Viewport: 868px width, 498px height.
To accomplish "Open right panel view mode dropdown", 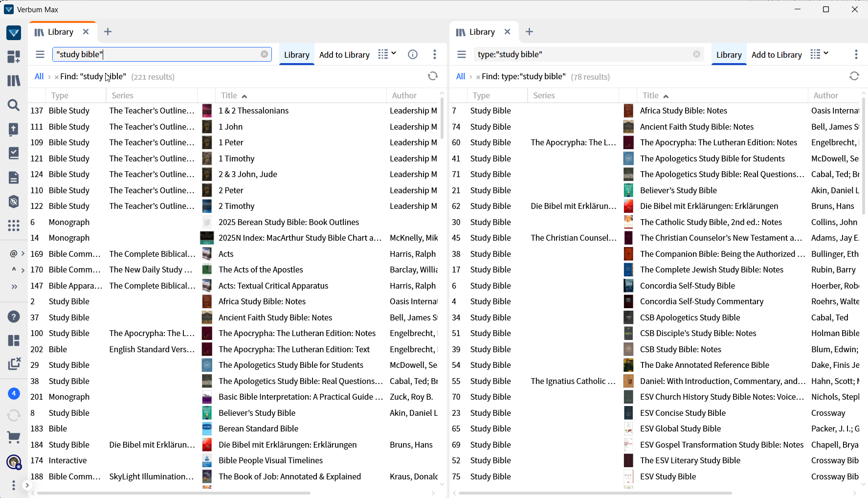I will 820,54.
